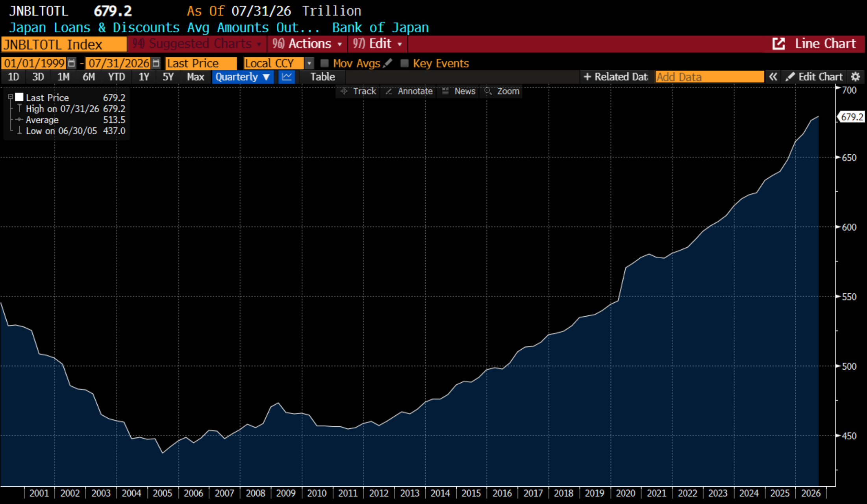Click the Line Chart title label
This screenshot has height=504, width=867.
tap(825, 44)
